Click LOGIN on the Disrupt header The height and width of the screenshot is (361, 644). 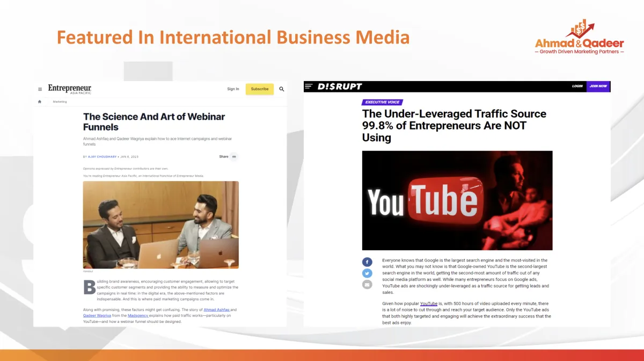click(577, 86)
